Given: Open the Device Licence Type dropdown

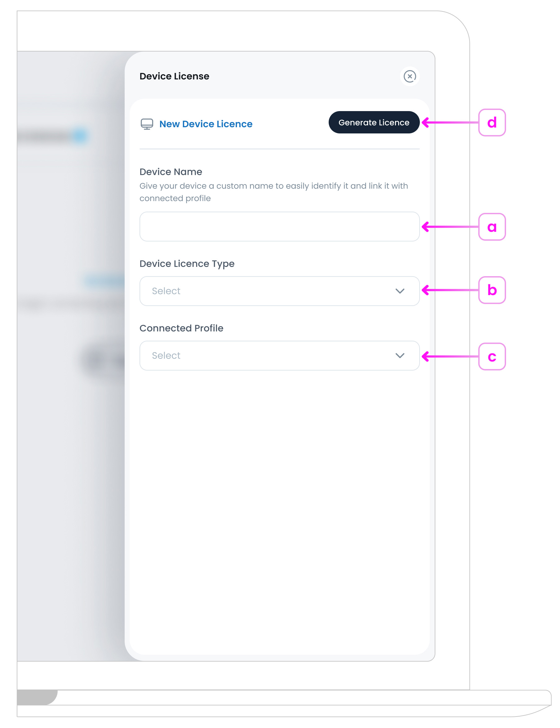Looking at the screenshot, I should click(x=279, y=291).
